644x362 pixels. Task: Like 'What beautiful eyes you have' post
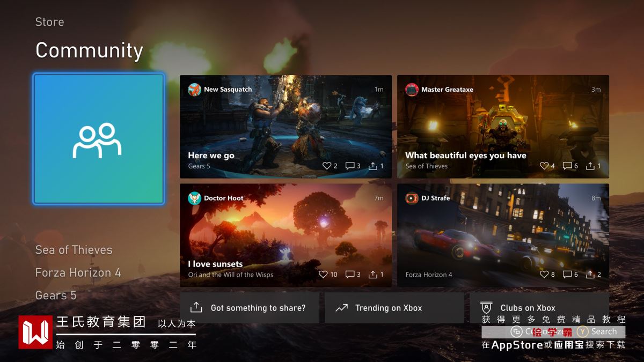(544, 166)
